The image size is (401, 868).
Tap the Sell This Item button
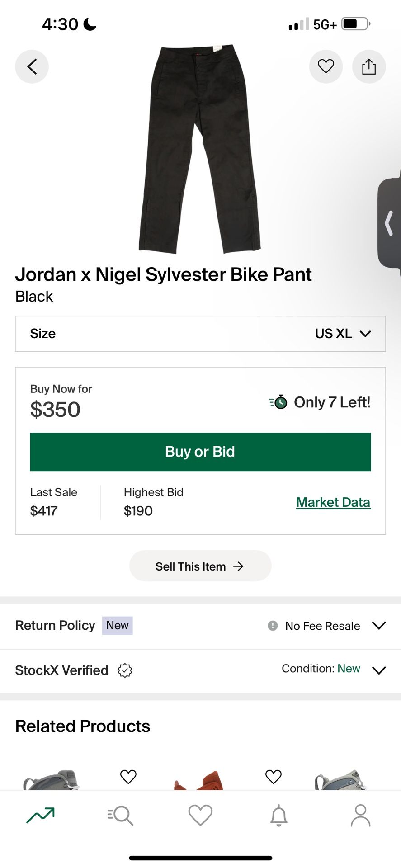tap(200, 566)
